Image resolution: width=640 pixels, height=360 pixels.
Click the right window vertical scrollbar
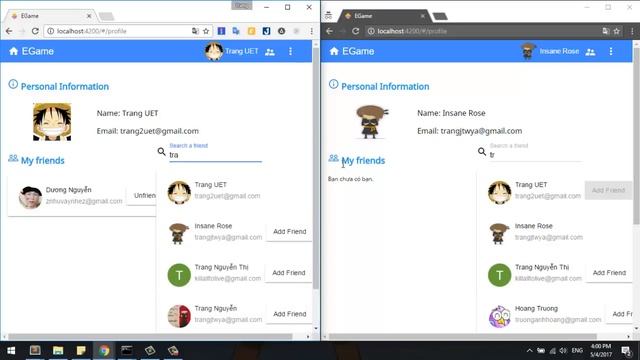click(636, 137)
